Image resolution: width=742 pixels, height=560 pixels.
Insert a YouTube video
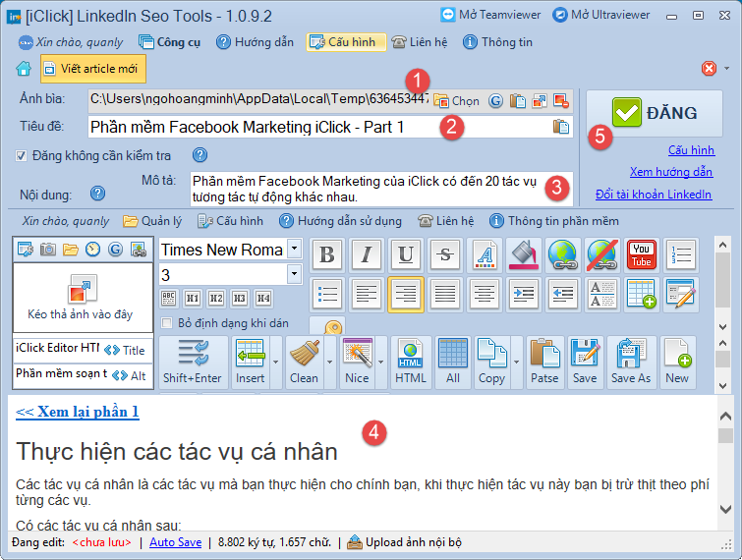point(641,254)
